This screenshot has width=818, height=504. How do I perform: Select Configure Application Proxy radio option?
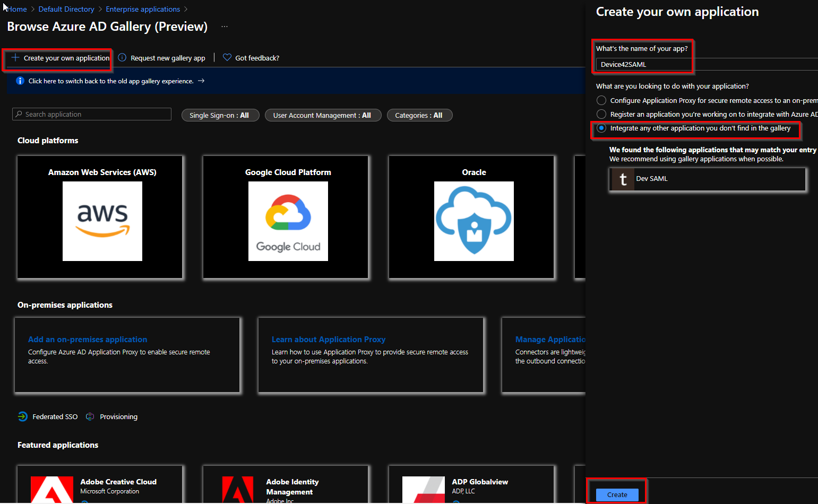601,100
